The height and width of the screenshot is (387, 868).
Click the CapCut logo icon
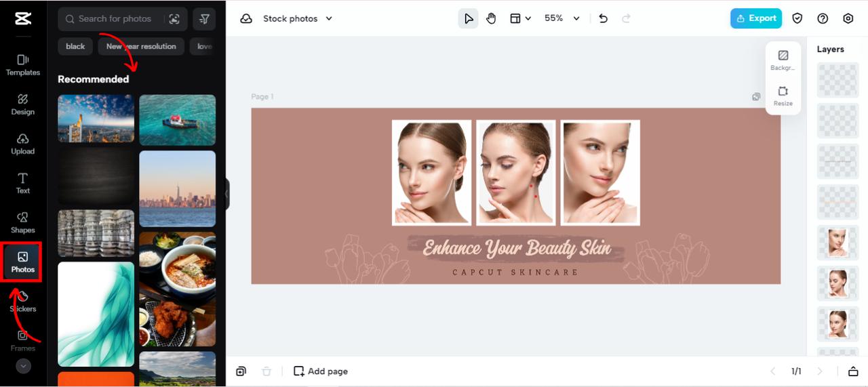(x=23, y=19)
